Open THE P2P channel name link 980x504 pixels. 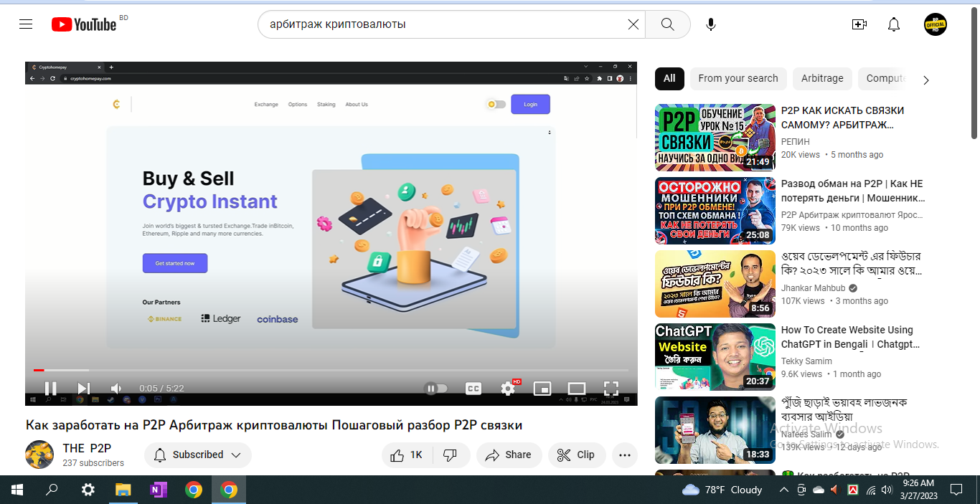[87, 448]
